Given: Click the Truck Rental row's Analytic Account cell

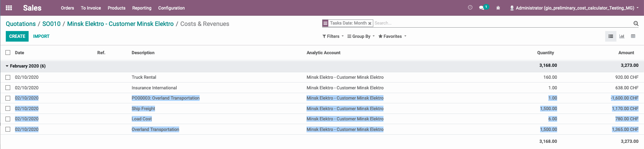Looking at the screenshot, I should coord(345,77).
